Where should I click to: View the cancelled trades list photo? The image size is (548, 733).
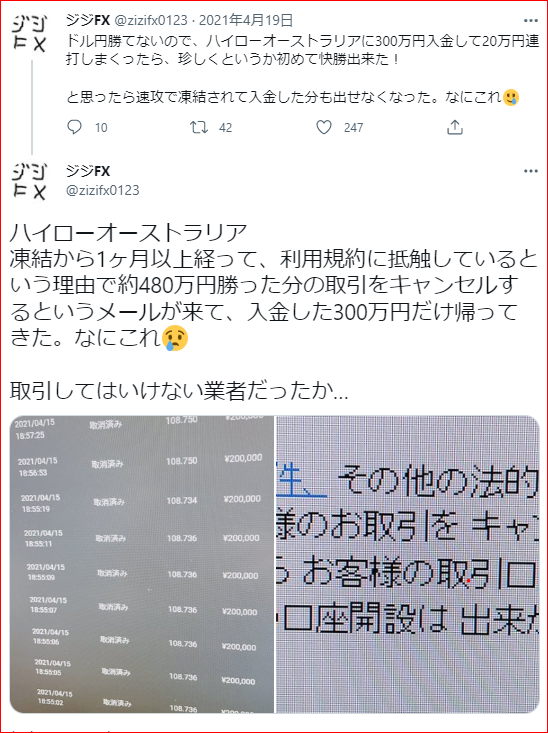[142, 565]
